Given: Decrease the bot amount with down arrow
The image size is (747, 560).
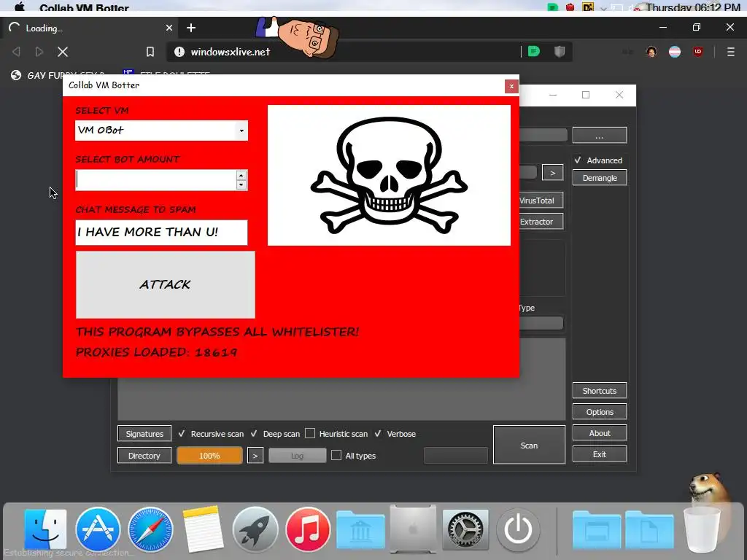Looking at the screenshot, I should point(241,184).
